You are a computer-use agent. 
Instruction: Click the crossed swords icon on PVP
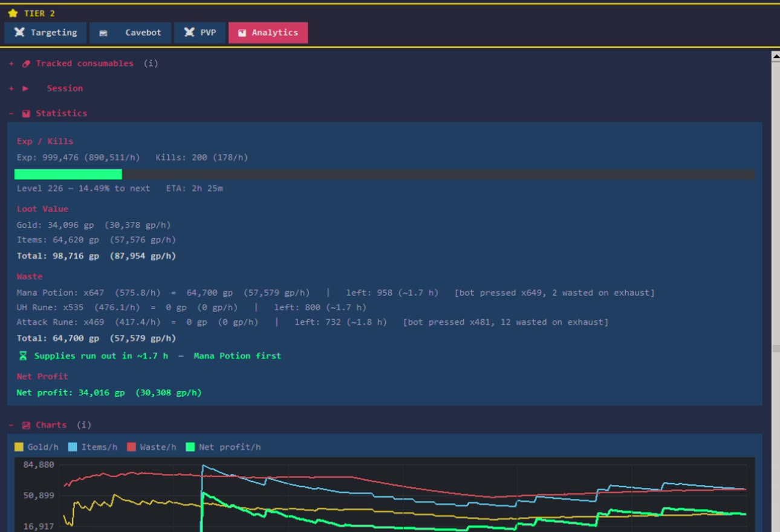point(189,33)
